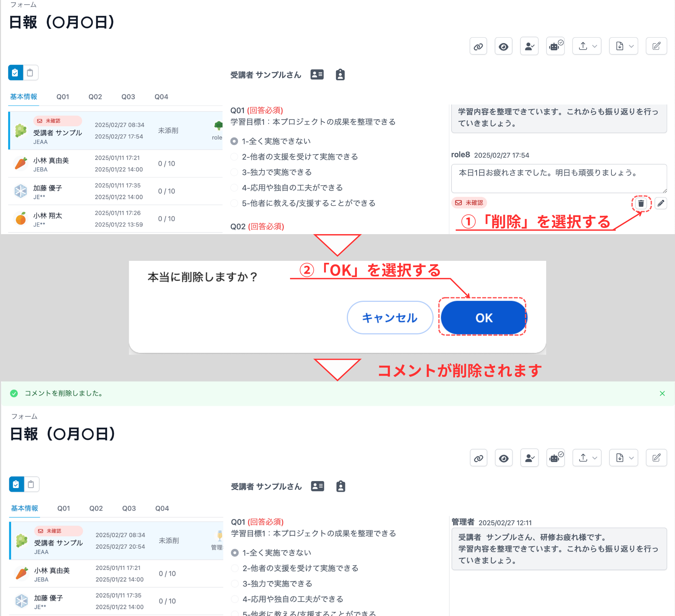The width and height of the screenshot is (675, 616).
Task: Click the trash icon to delete the role8 comment
Action: pyautogui.click(x=641, y=203)
